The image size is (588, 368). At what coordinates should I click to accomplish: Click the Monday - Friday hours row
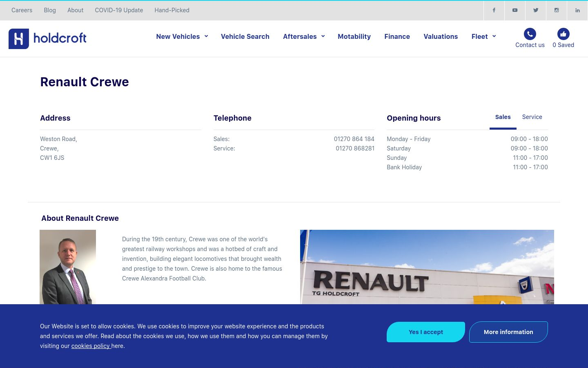coord(467,139)
